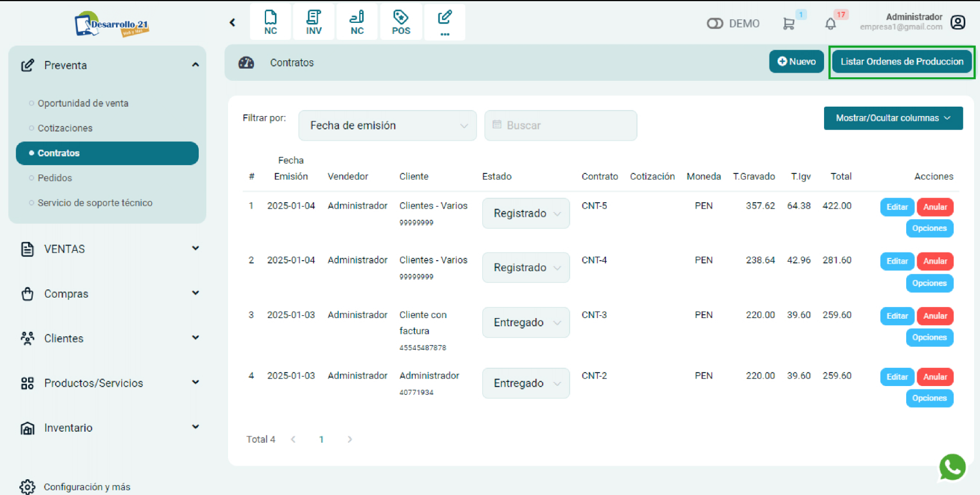Toggle the DEMO switch
Image resolution: width=980 pixels, height=495 pixels.
(x=715, y=23)
